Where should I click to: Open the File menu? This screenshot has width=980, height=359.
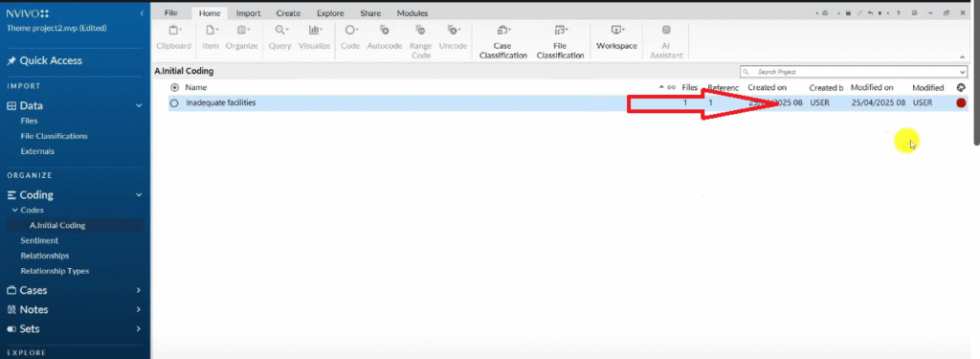coord(170,13)
